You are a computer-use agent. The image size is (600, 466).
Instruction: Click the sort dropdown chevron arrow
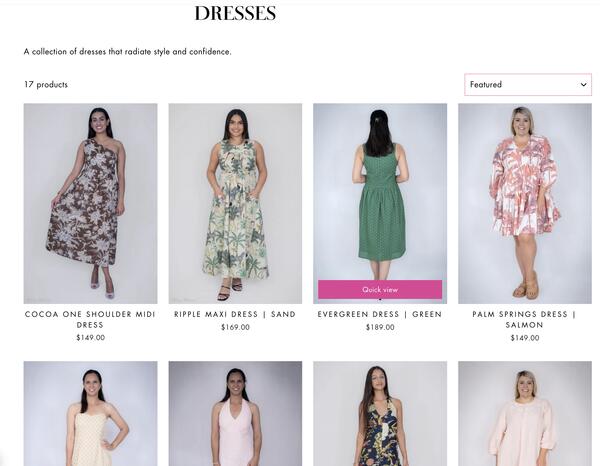583,85
